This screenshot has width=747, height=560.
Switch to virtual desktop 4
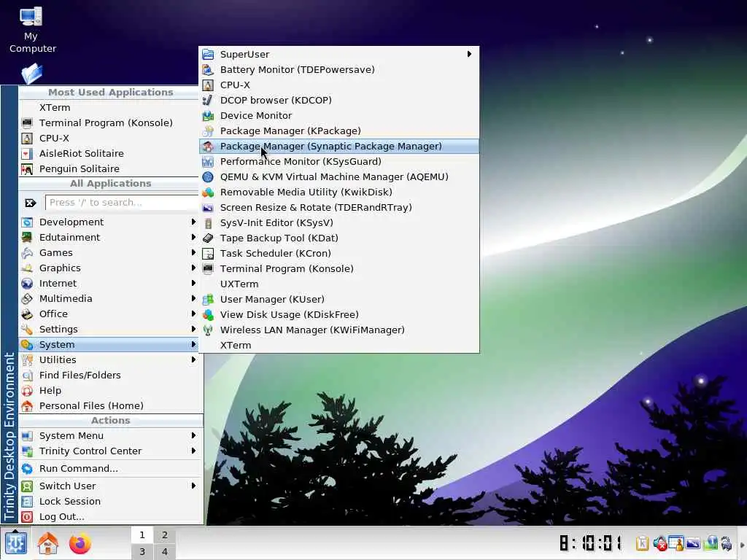click(164, 551)
